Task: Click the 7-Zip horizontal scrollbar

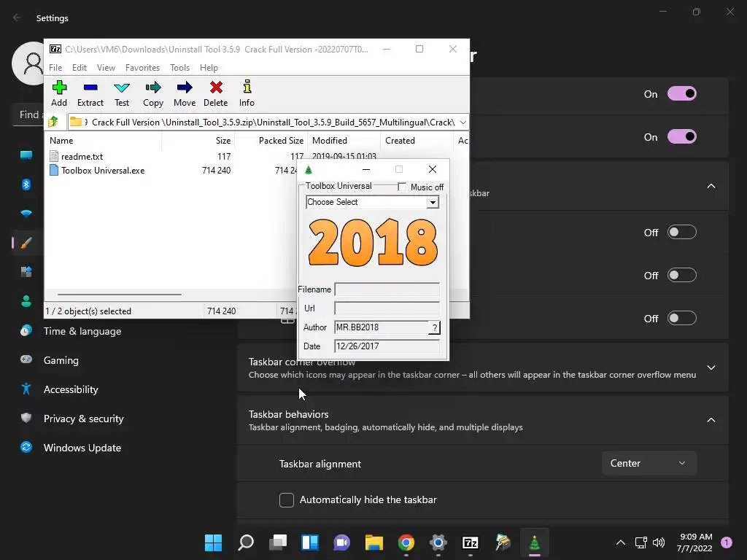Action: [x=119, y=295]
